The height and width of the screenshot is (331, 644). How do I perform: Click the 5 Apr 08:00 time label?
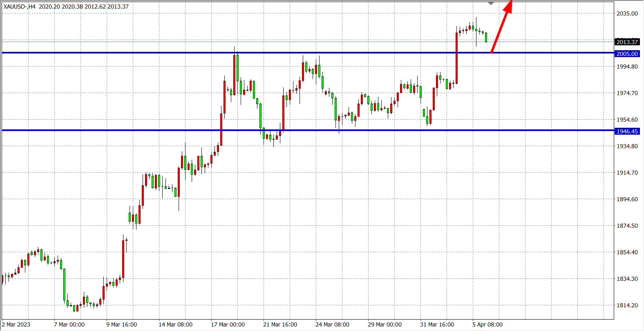(x=487, y=324)
